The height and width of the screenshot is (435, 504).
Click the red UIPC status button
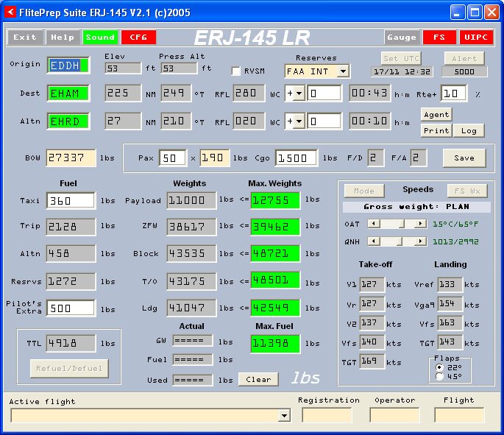click(476, 38)
